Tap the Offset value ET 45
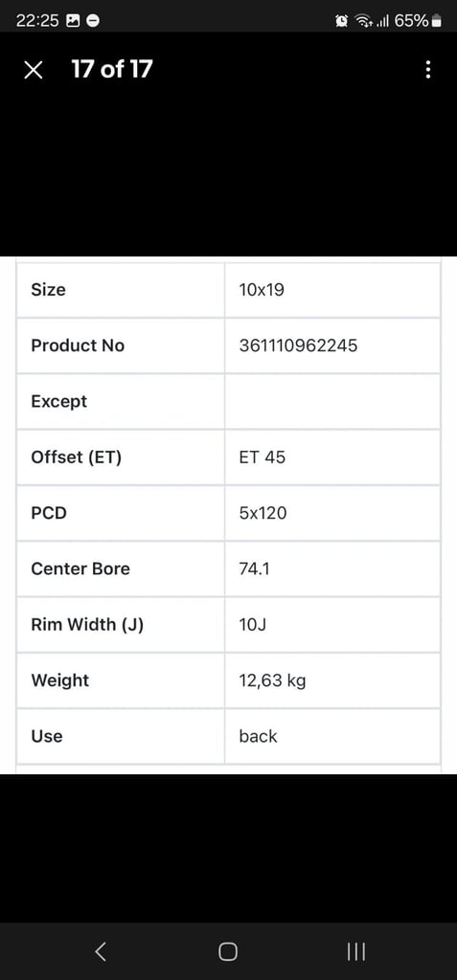The image size is (457, 980). 262,457
